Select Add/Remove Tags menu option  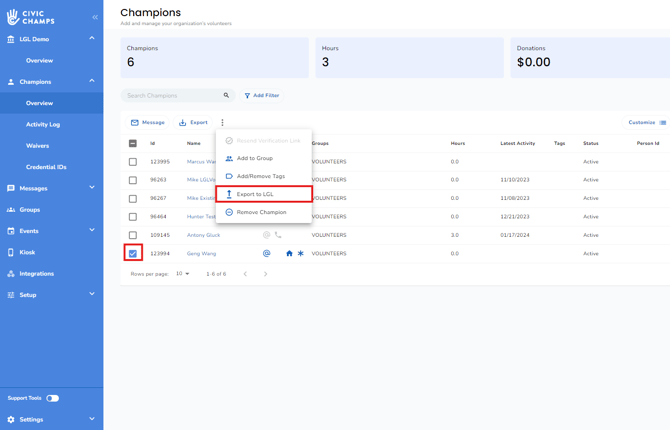[264, 176]
